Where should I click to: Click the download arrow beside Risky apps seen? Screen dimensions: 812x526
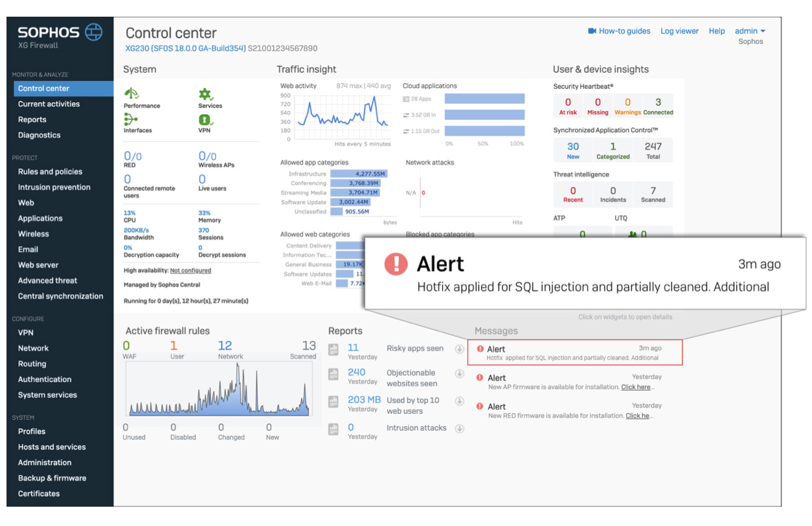point(459,349)
